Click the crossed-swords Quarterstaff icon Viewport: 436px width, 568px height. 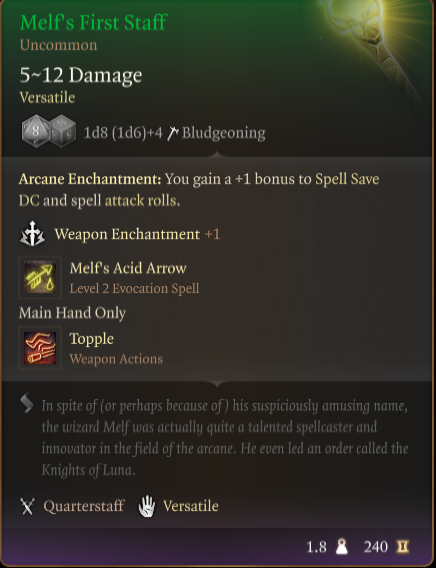pyautogui.click(x=28, y=506)
